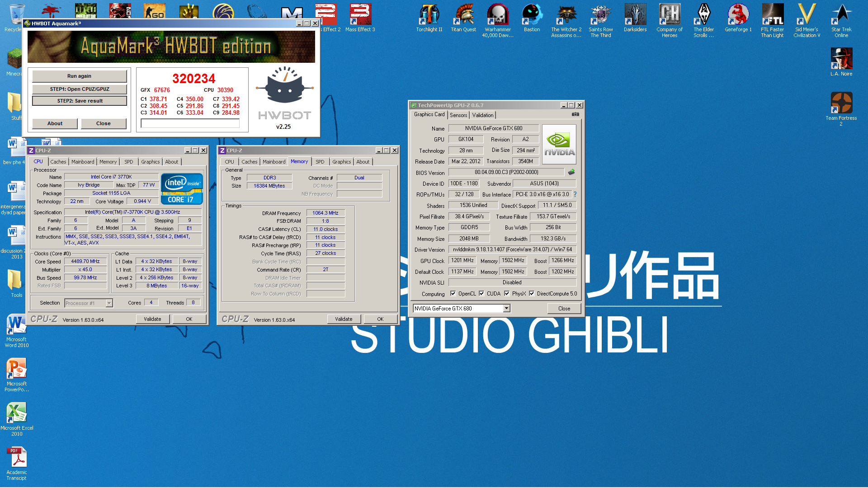Click STEP2: Save result button

click(x=79, y=101)
